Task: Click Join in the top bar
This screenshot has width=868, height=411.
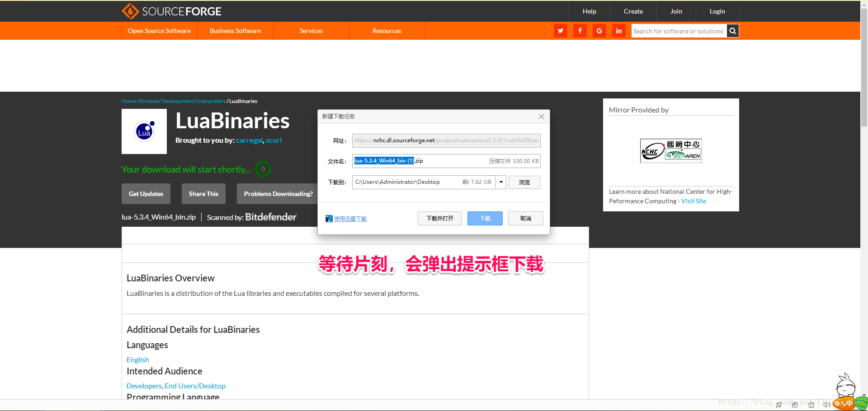Action: tap(676, 11)
